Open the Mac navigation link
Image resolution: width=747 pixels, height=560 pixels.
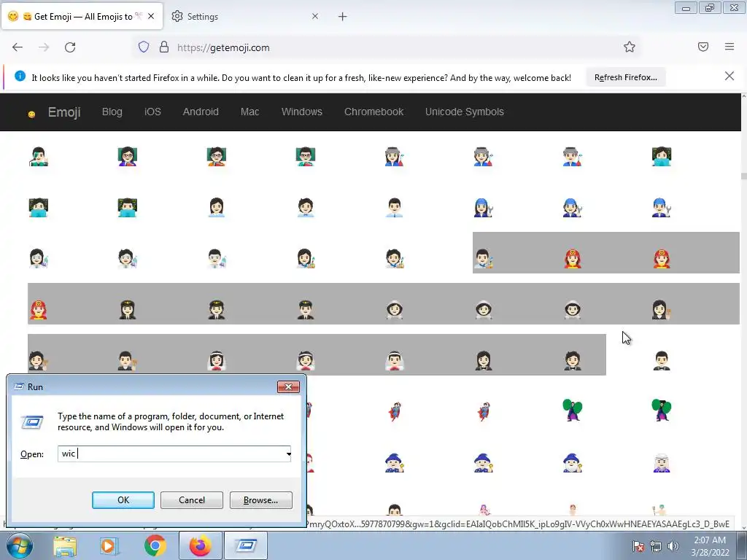[249, 112]
